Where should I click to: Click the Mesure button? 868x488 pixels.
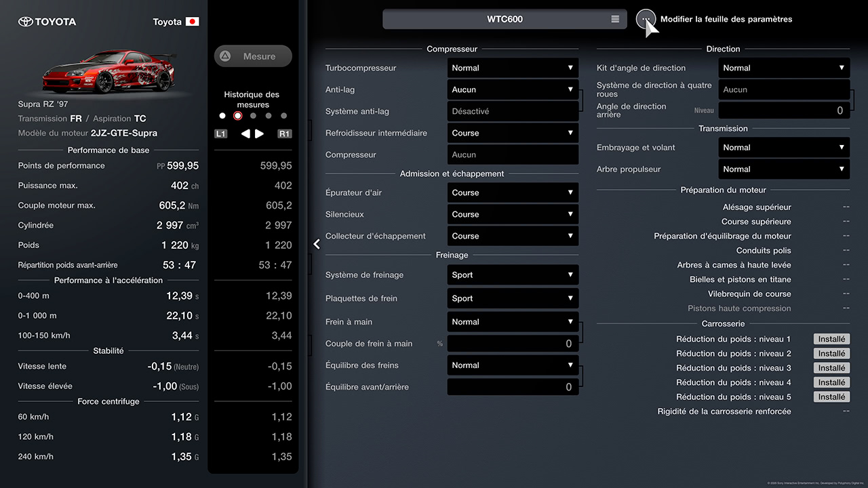(x=253, y=56)
